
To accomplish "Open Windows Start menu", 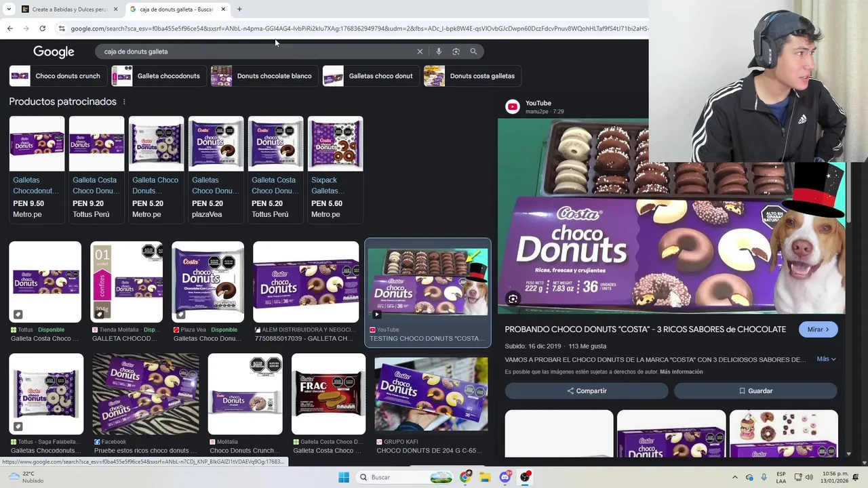I will pos(344,477).
